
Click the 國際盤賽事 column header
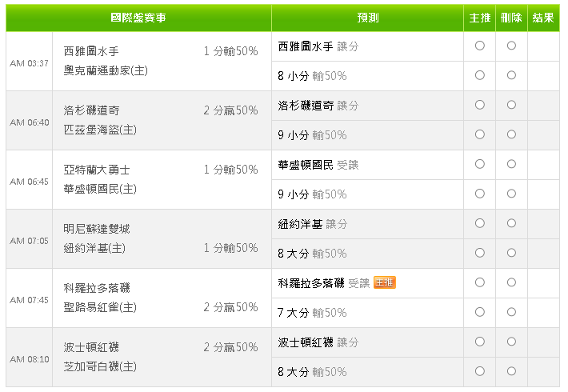(138, 18)
